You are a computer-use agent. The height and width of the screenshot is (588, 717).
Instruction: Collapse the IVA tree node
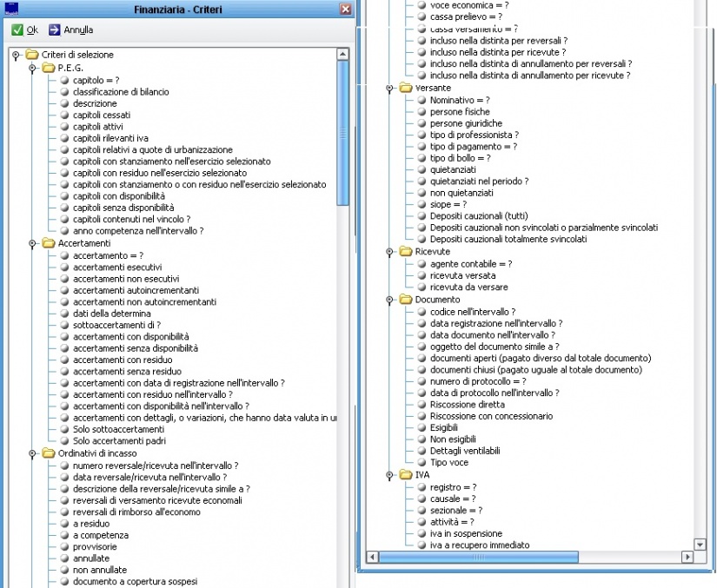pyautogui.click(x=389, y=475)
